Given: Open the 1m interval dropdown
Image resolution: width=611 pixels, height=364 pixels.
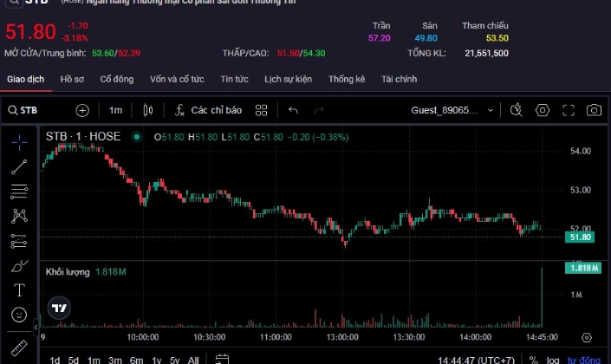Looking at the screenshot, I should point(115,110).
